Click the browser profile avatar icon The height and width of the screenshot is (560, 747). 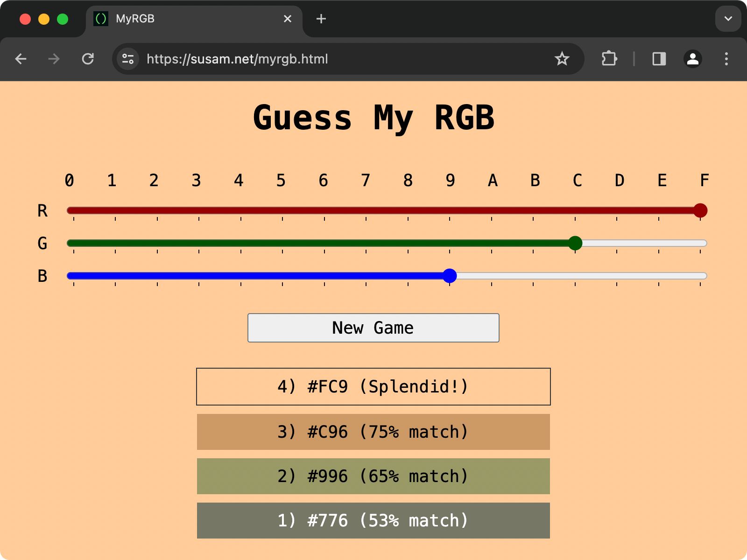coord(692,59)
